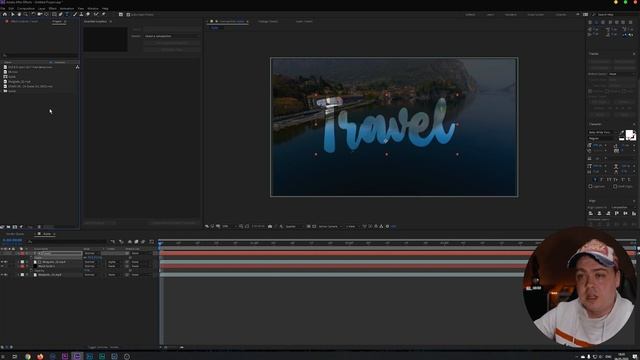Click left-align text icon in Paragraph panel

click(x=590, y=22)
